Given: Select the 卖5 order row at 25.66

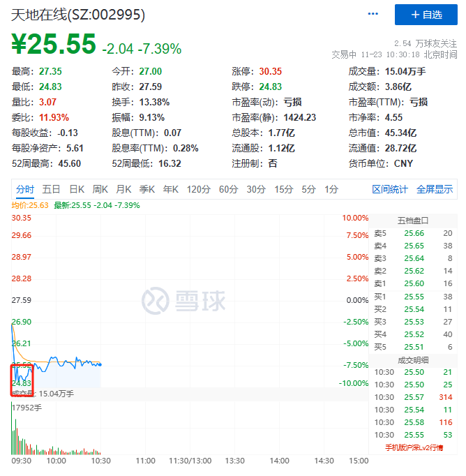Looking at the screenshot, I should (413, 233).
